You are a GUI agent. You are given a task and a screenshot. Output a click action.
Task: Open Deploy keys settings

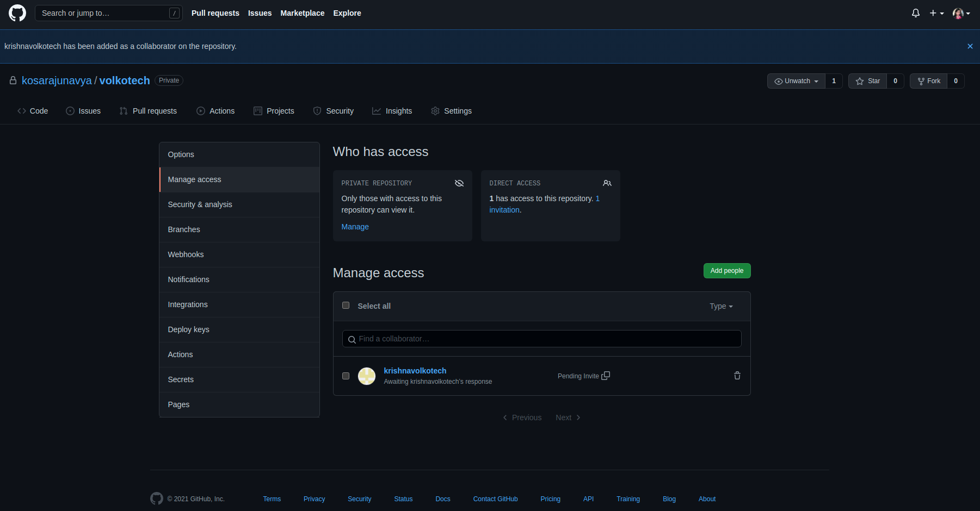pyautogui.click(x=239, y=329)
